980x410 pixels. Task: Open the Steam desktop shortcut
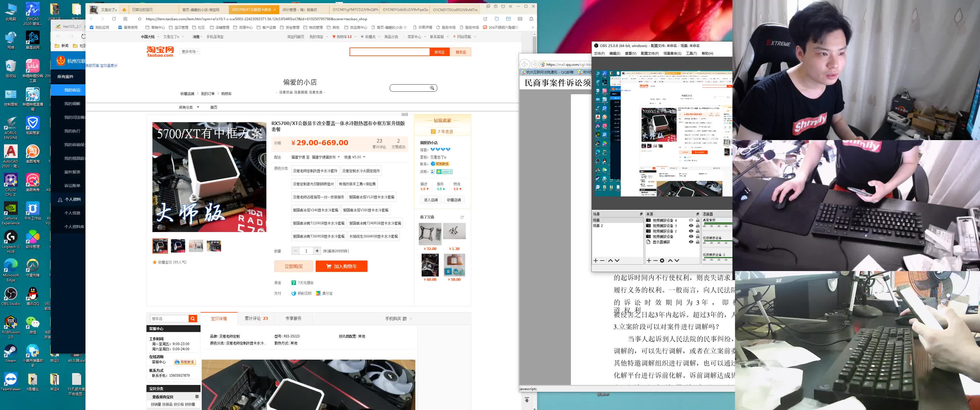[11, 353]
